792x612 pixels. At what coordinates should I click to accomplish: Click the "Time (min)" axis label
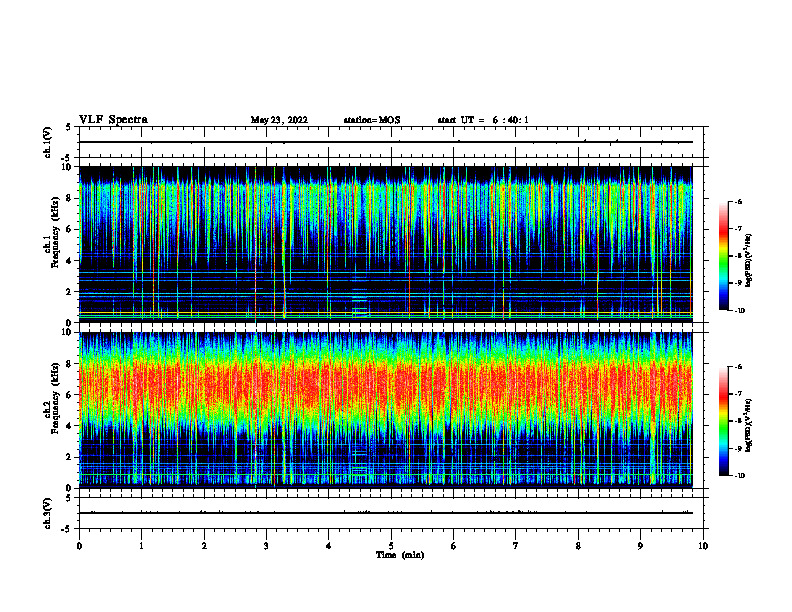point(400,555)
